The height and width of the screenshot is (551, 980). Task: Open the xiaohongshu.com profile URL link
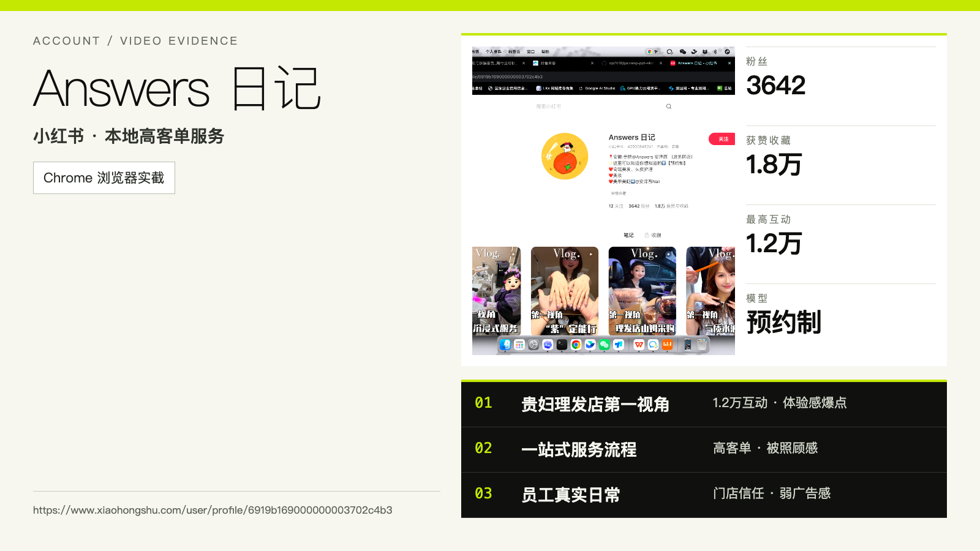pos(213,510)
